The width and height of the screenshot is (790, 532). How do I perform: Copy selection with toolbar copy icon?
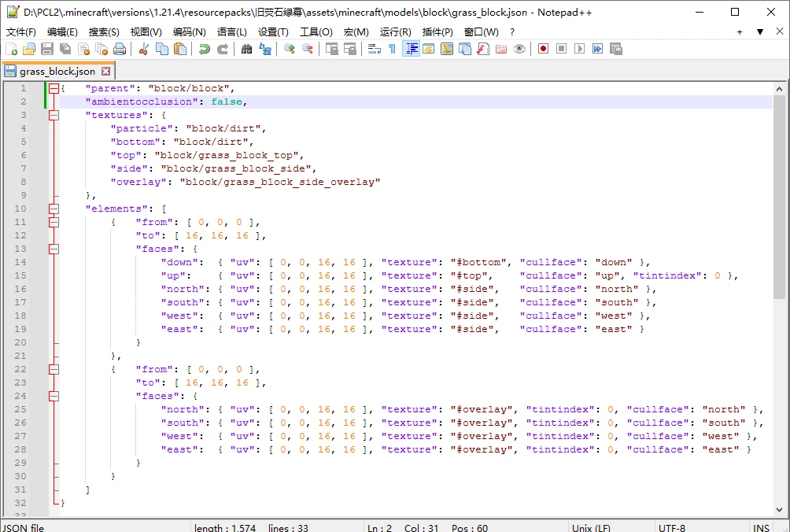click(x=162, y=49)
